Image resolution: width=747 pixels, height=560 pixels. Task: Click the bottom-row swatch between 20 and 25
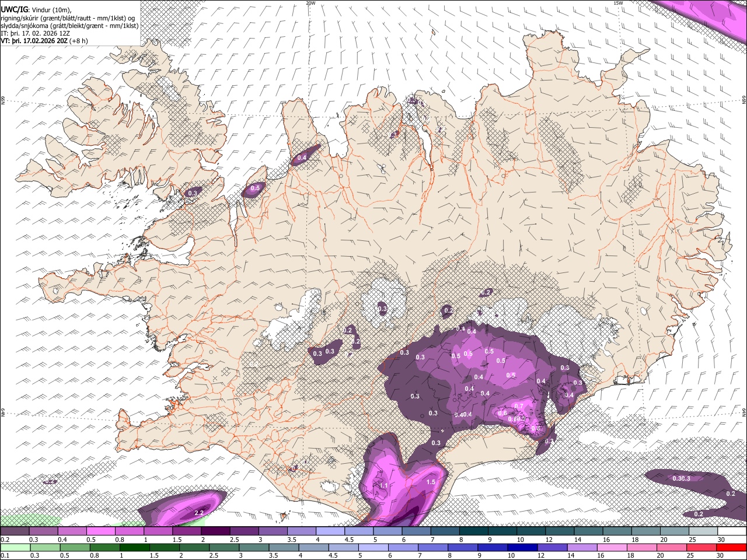coord(672,548)
